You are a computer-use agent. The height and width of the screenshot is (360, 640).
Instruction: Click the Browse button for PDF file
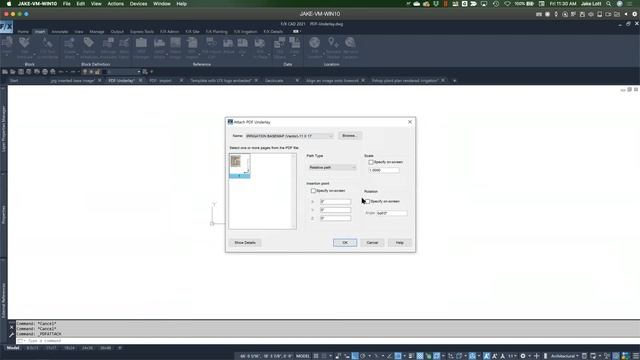[x=349, y=136]
